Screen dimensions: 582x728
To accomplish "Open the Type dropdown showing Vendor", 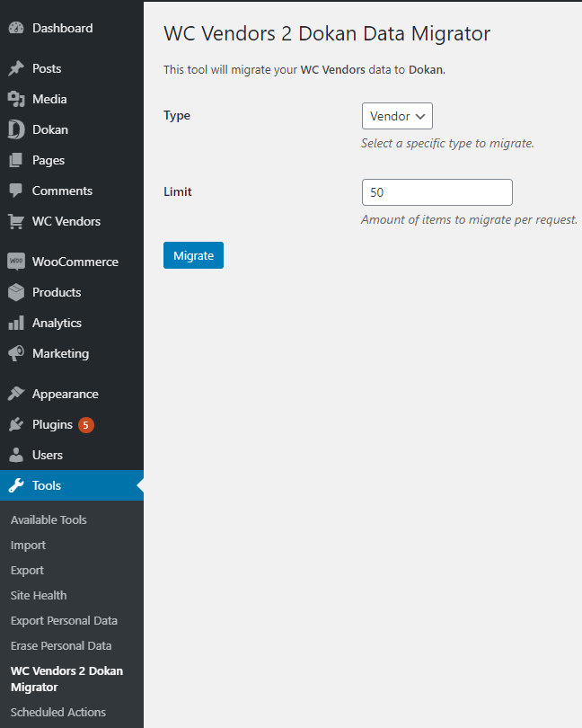I will point(397,116).
